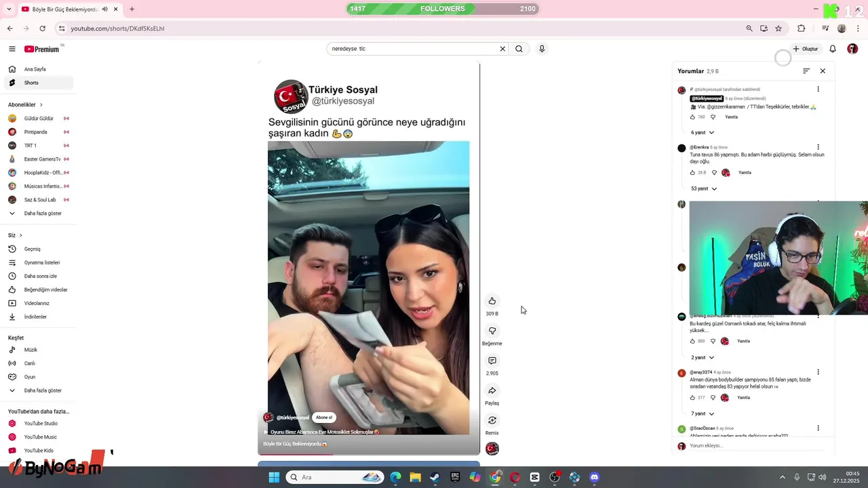868x488 pixels.
Task: Open the Siz section chevron
Action: [x=21, y=235]
